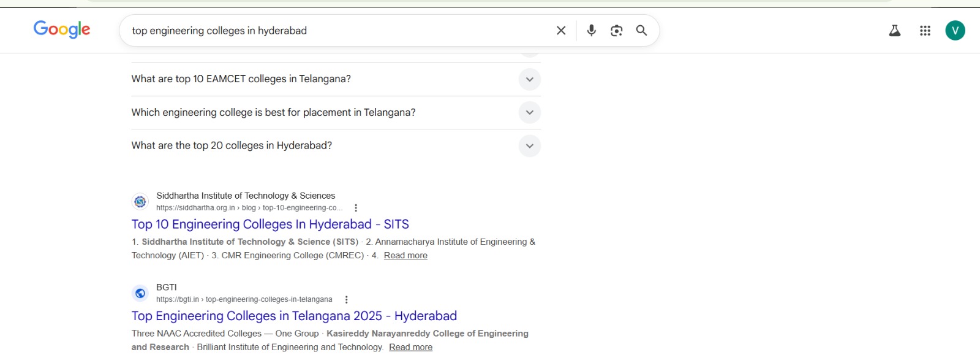Start voice search with microphone icon
Screen dimensions: 980x360
(592, 31)
